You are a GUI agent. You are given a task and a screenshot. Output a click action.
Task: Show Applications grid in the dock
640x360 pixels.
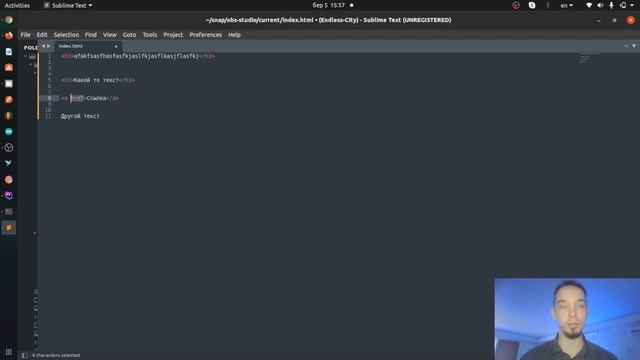pos(9,352)
